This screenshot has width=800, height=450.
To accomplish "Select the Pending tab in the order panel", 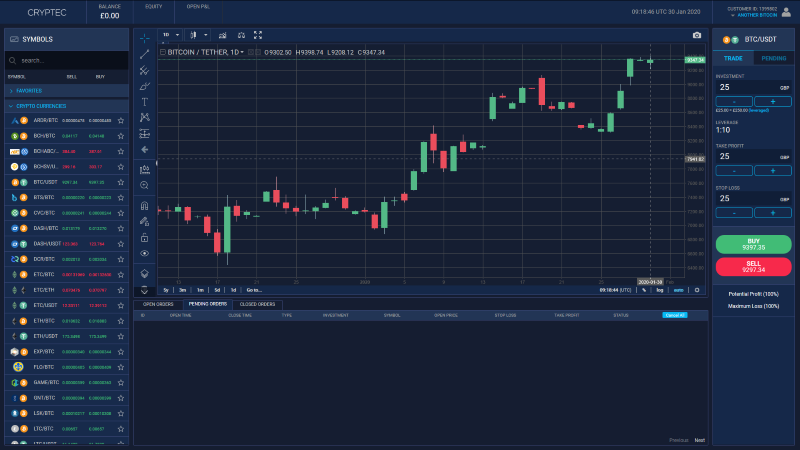I will click(x=773, y=58).
